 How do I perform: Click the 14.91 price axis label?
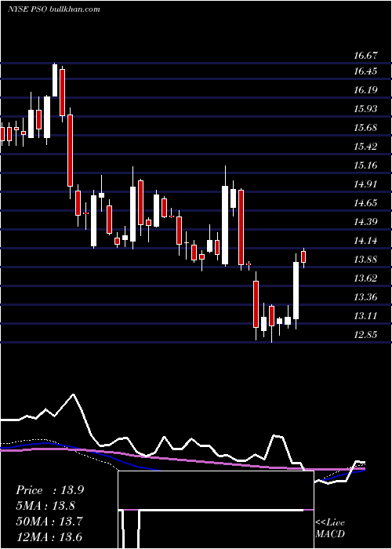(365, 184)
